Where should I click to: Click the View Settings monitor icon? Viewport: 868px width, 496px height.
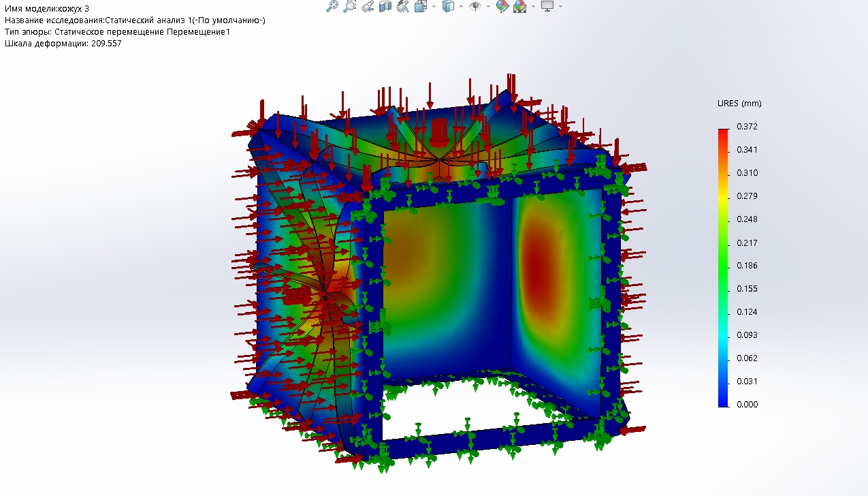(547, 6)
